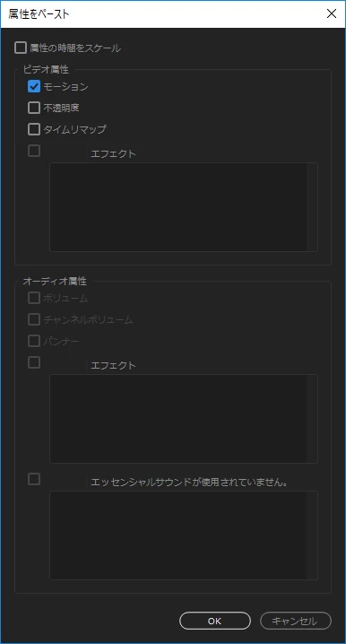Toggle the チャンネルボリューム checkbox

(34, 319)
